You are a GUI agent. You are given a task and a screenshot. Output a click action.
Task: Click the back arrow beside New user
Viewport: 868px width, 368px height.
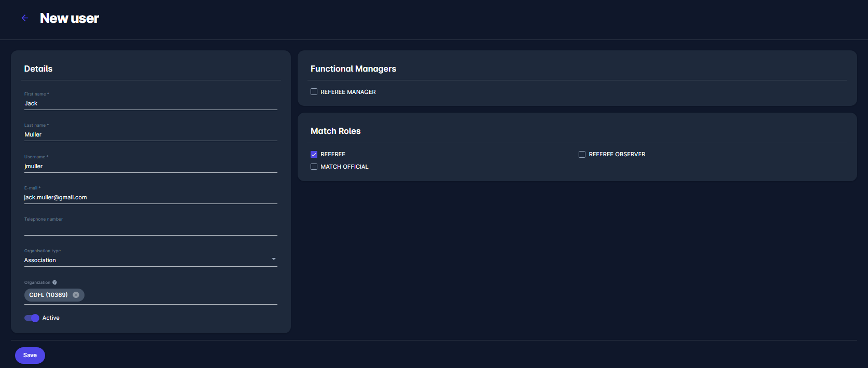coord(24,18)
